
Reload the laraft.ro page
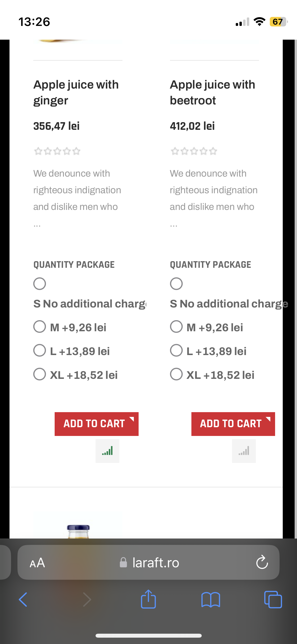coord(262,562)
